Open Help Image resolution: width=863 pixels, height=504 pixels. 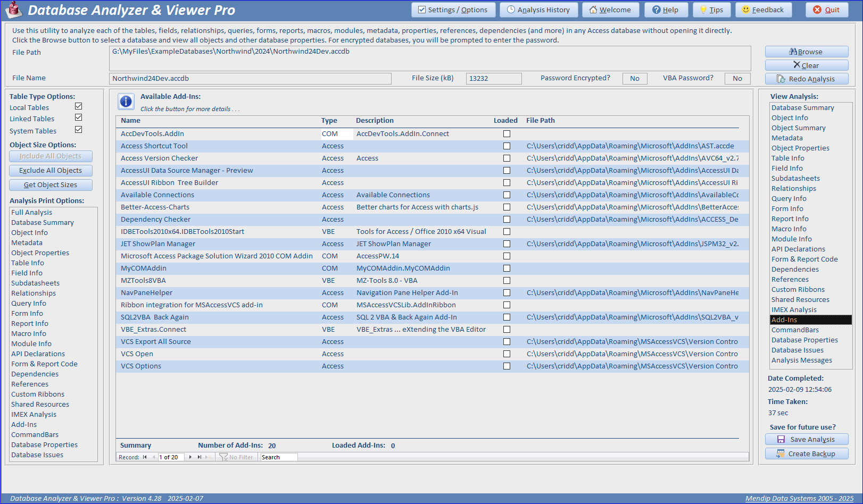tap(666, 10)
